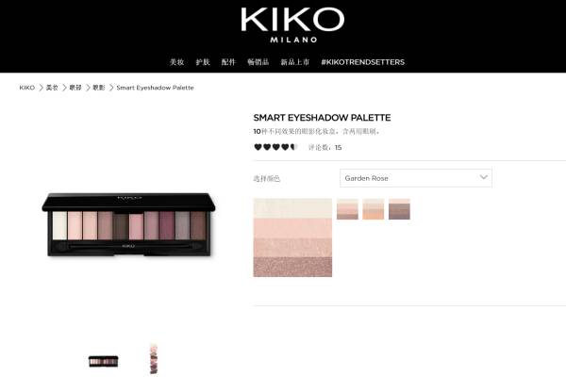Screen dimensions: 566x392
Task: Select the peach-toned color swatch
Action: (374, 209)
